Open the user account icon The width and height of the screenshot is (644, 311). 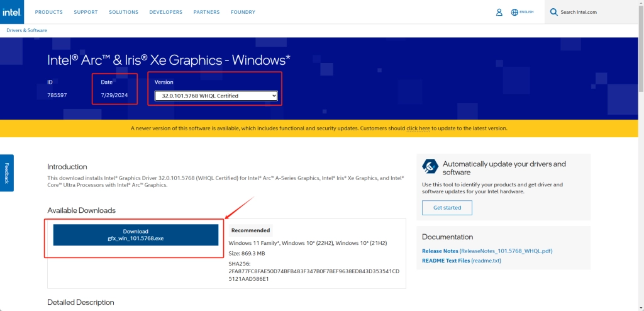pos(499,13)
